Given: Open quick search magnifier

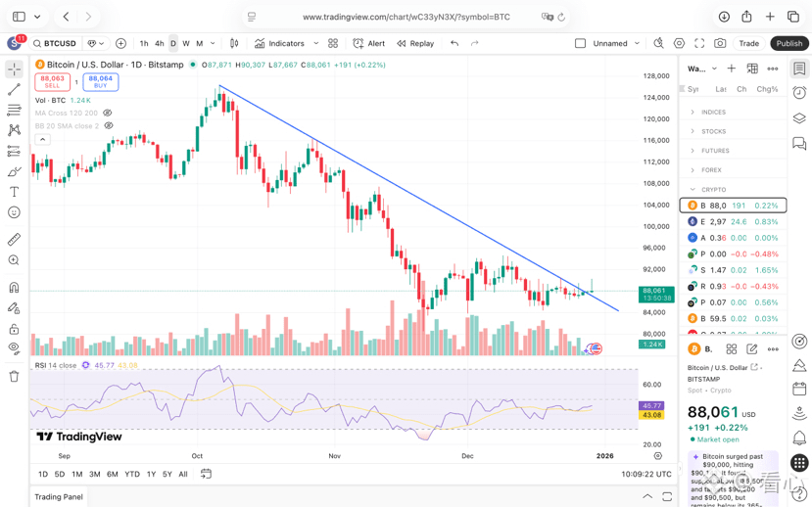Looking at the screenshot, I should tap(658, 43).
